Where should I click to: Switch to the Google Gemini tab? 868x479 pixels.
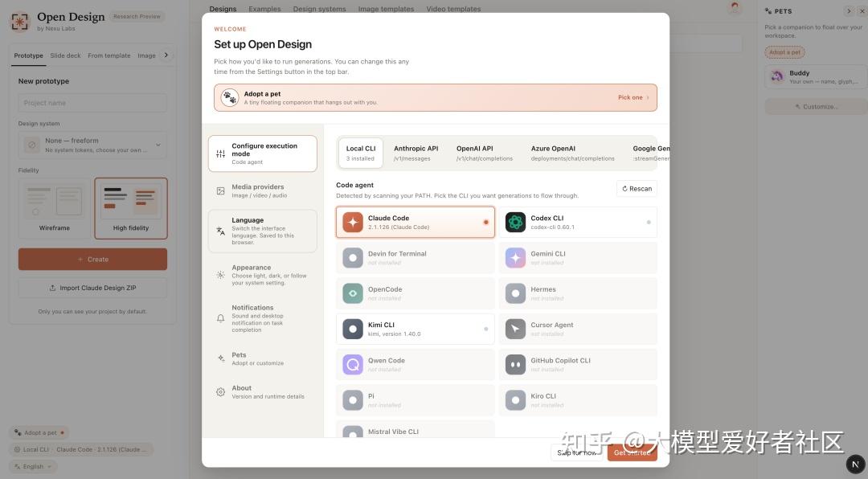pyautogui.click(x=649, y=153)
